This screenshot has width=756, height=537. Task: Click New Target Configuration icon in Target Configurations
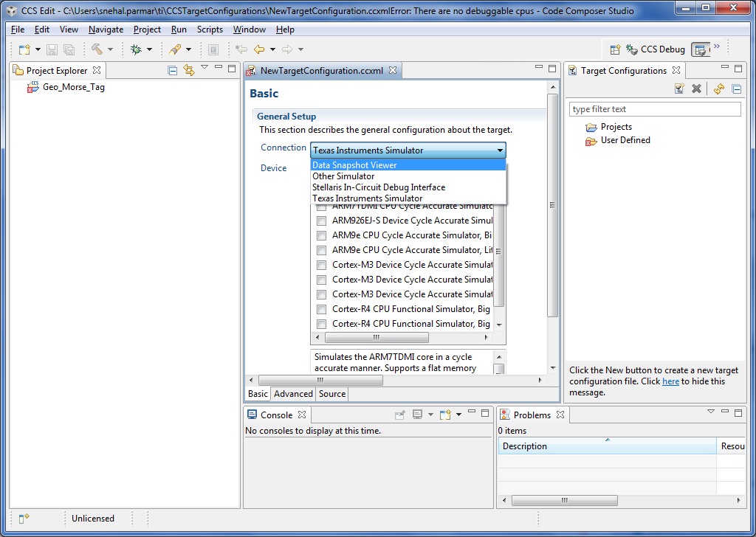point(679,89)
